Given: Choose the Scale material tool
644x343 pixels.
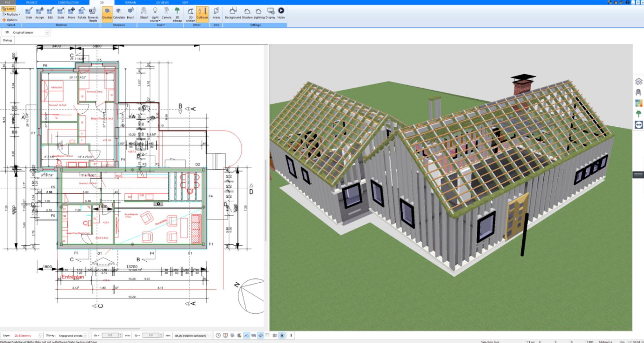Looking at the screenshot, I should (61, 13).
